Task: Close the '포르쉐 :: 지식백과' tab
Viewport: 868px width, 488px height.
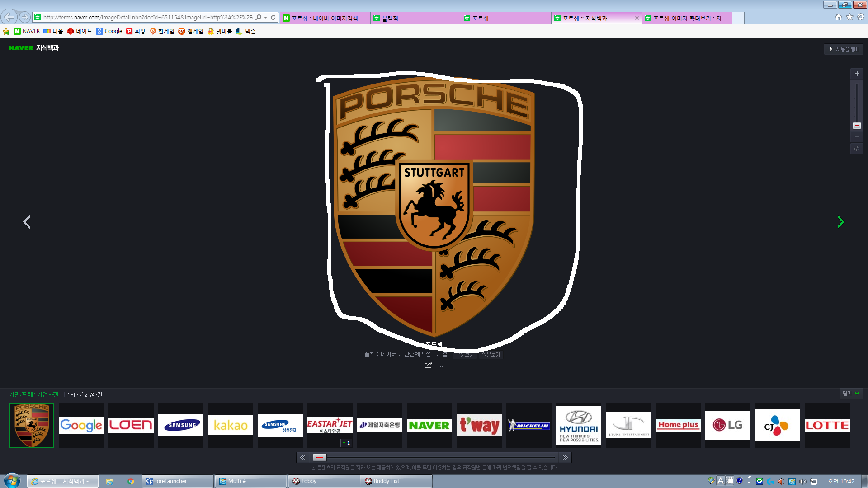Action: click(x=637, y=18)
